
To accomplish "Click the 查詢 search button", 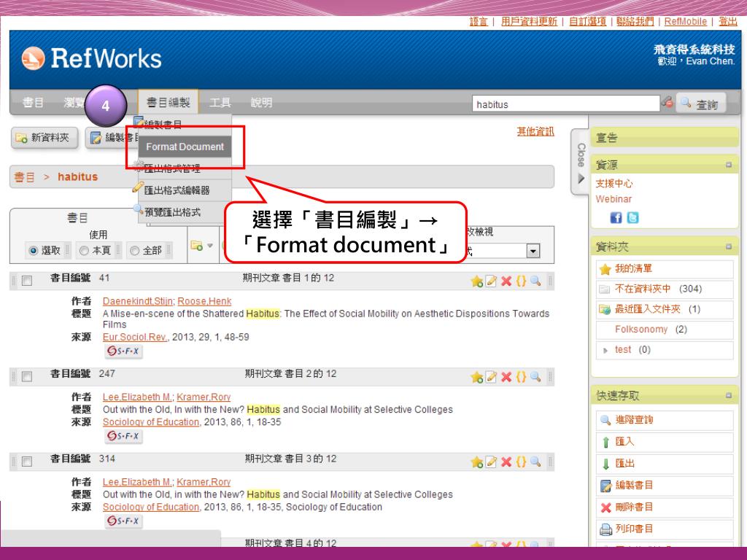I will pyautogui.click(x=700, y=104).
